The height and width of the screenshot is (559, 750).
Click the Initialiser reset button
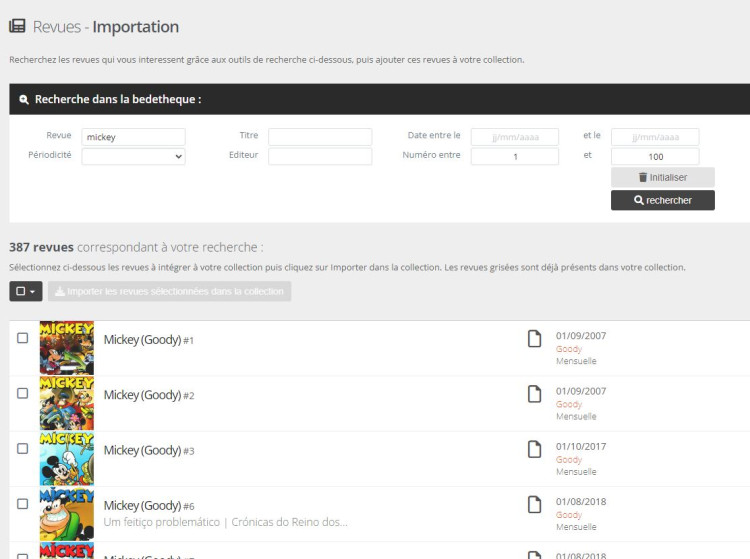(662, 177)
